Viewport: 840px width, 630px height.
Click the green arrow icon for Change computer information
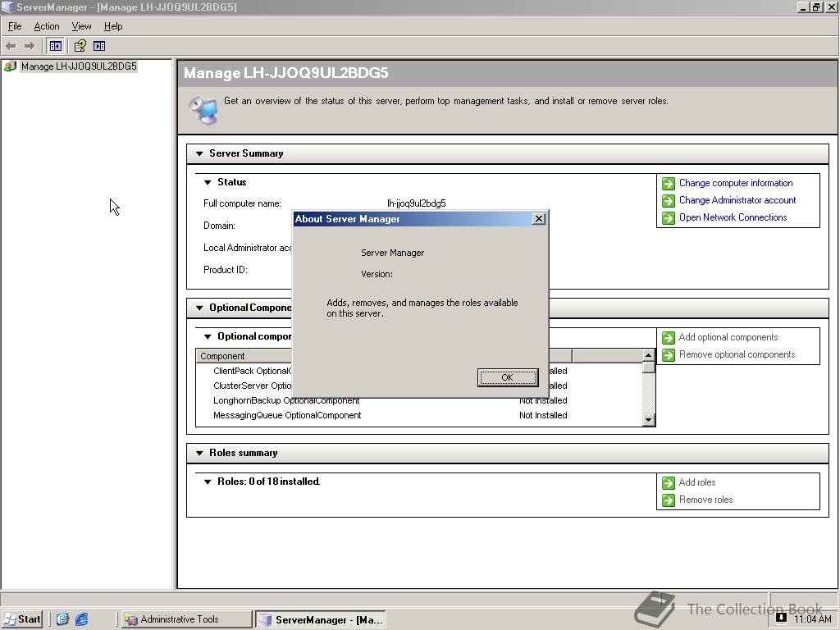click(x=668, y=184)
